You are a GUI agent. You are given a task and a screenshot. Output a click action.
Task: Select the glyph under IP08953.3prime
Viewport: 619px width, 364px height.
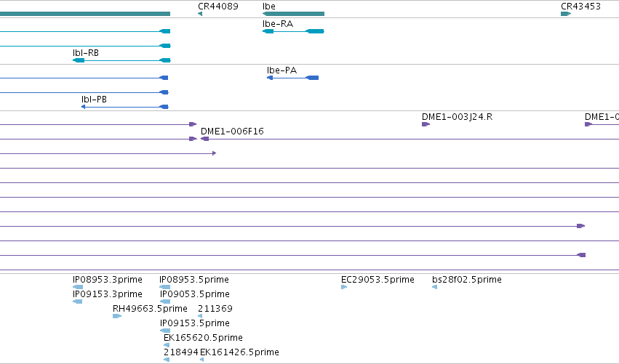tap(78, 287)
